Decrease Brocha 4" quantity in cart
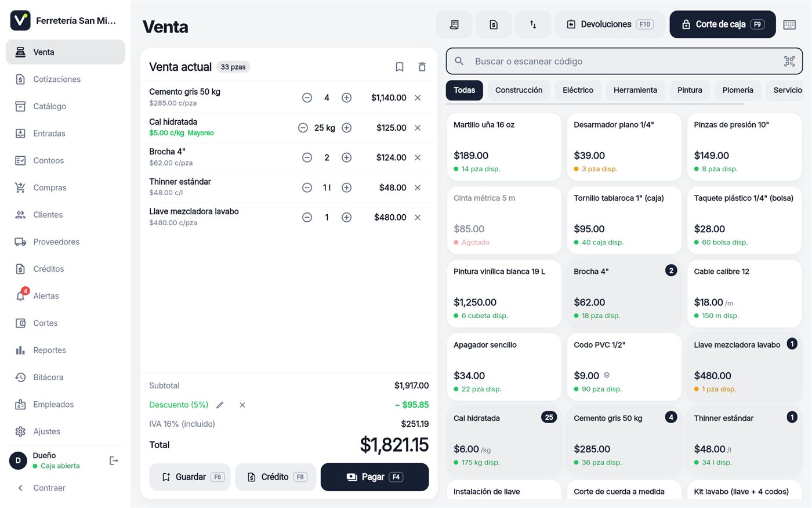The width and height of the screenshot is (812, 508). click(x=307, y=157)
